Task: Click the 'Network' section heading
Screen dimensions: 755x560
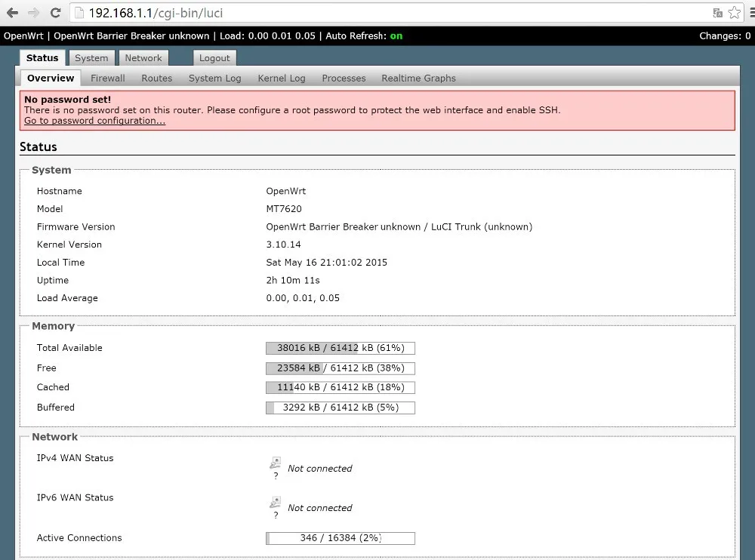Action: 54,437
